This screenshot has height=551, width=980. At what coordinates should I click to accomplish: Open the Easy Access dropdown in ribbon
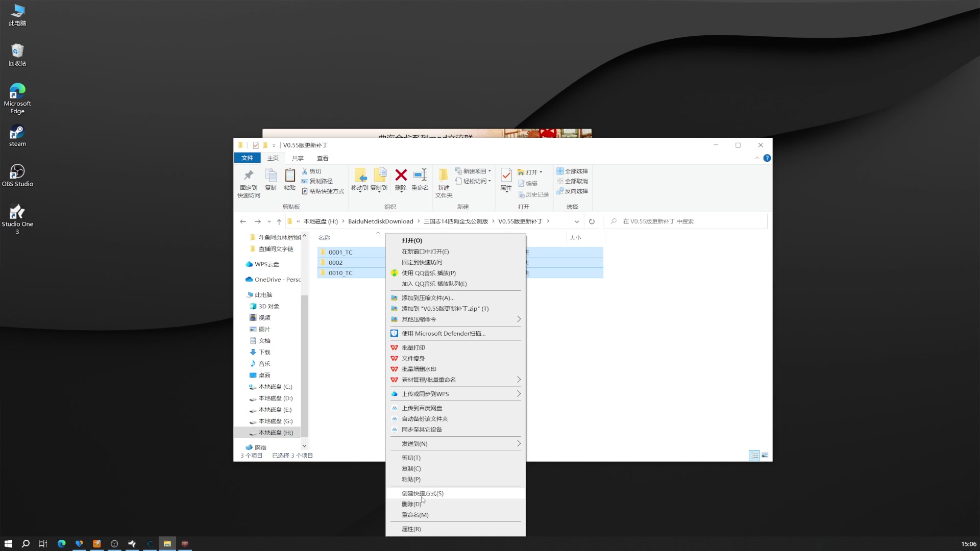[x=473, y=181]
